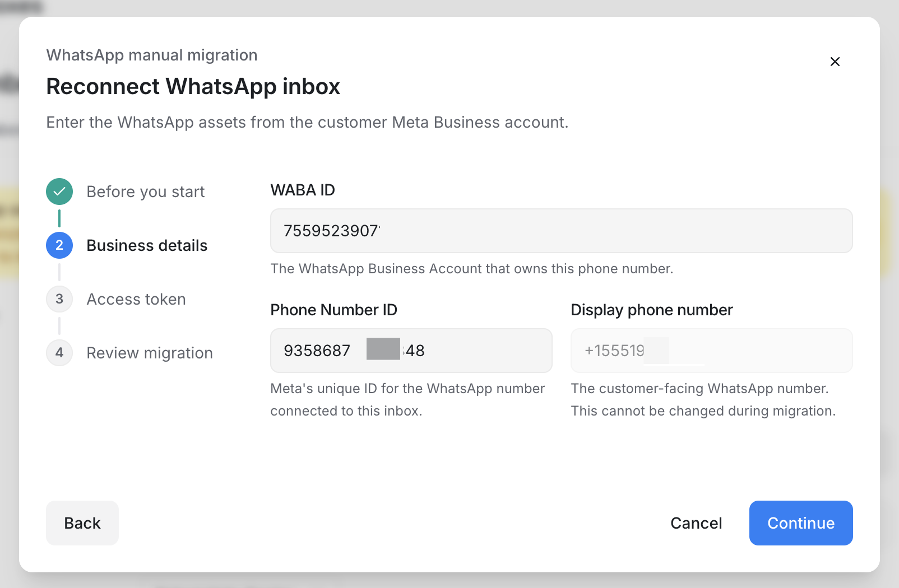Continue to the next migration step
The height and width of the screenshot is (588, 899).
tap(801, 523)
